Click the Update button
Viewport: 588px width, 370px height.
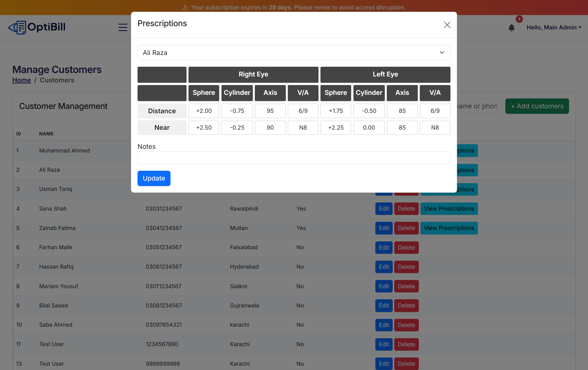154,178
